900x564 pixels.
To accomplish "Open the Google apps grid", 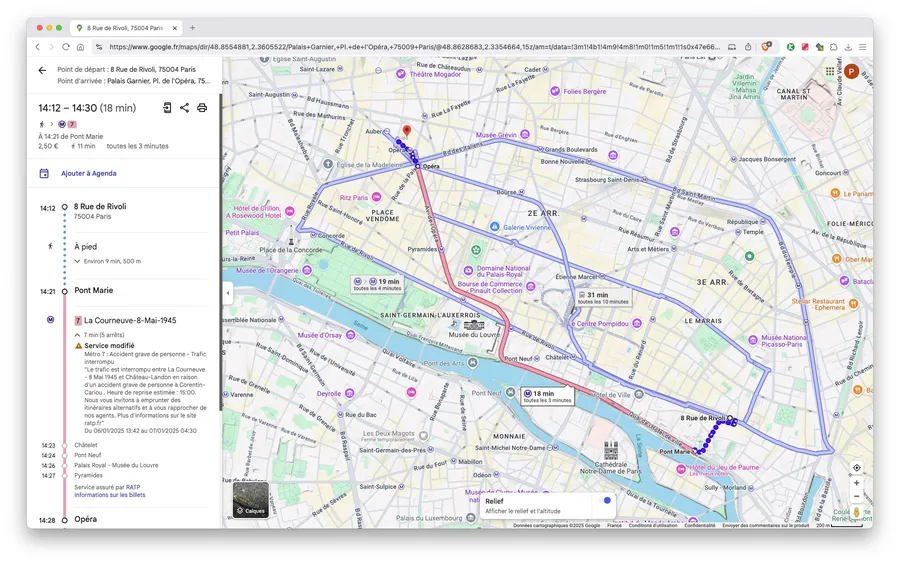I will [x=830, y=71].
